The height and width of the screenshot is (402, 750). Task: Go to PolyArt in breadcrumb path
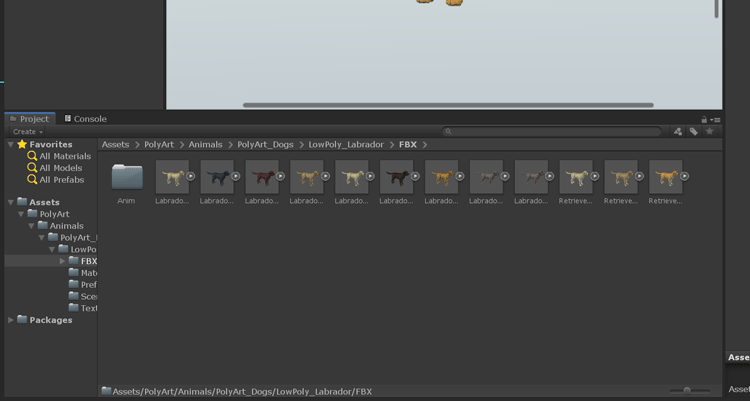[x=159, y=145]
